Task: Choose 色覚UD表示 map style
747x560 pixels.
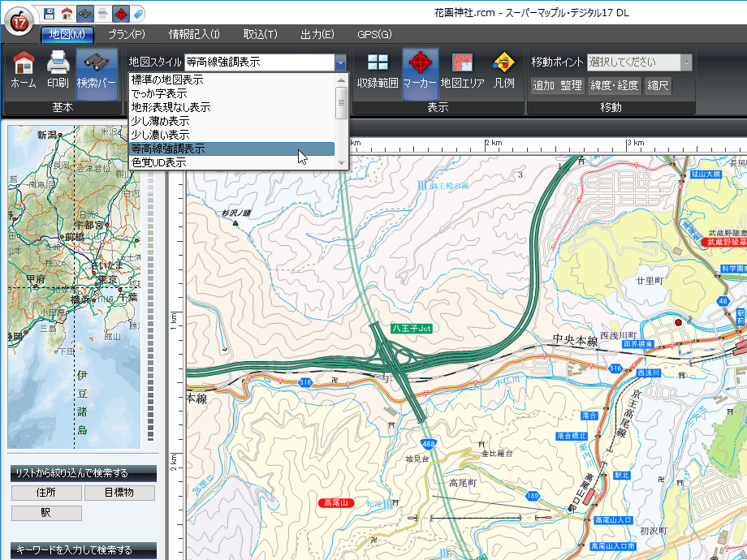Action: click(x=232, y=163)
